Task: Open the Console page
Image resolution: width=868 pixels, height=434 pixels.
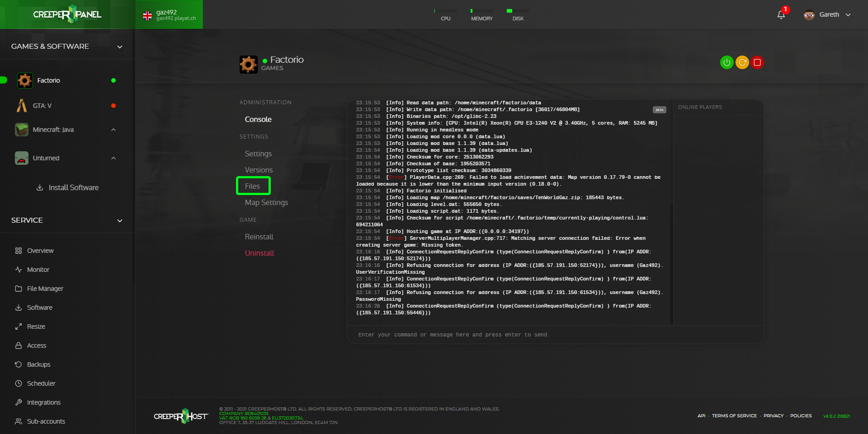Action: point(258,119)
